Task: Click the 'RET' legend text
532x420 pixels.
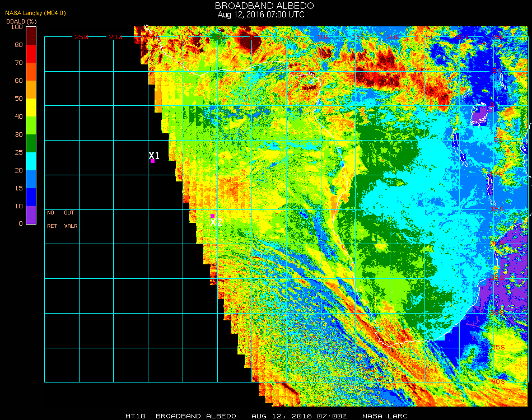Action: pos(52,226)
